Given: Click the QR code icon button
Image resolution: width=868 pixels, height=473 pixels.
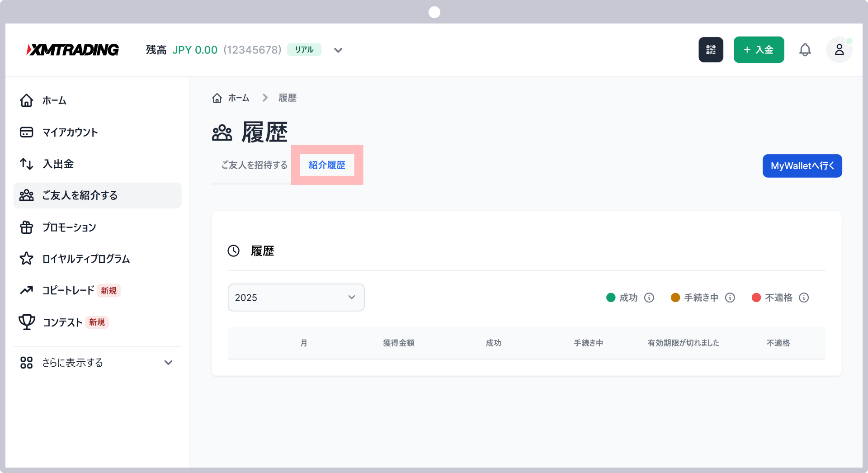Looking at the screenshot, I should click(x=711, y=50).
